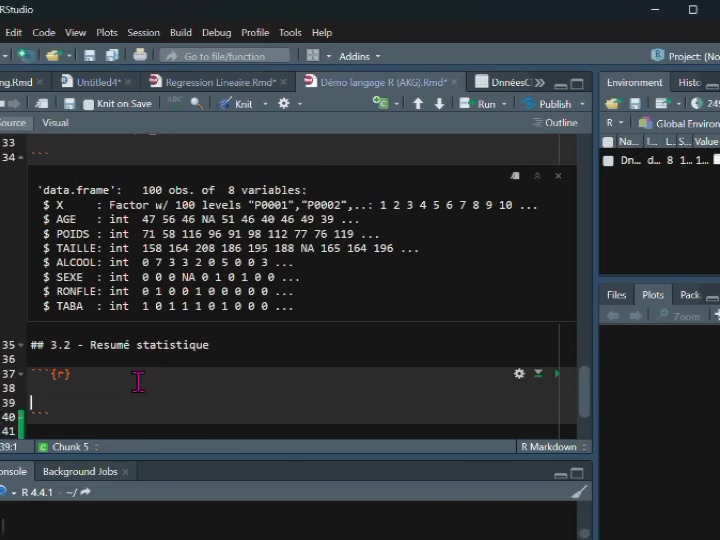Open the R language dropdown in Environment
The image size is (720, 540).
click(x=615, y=123)
